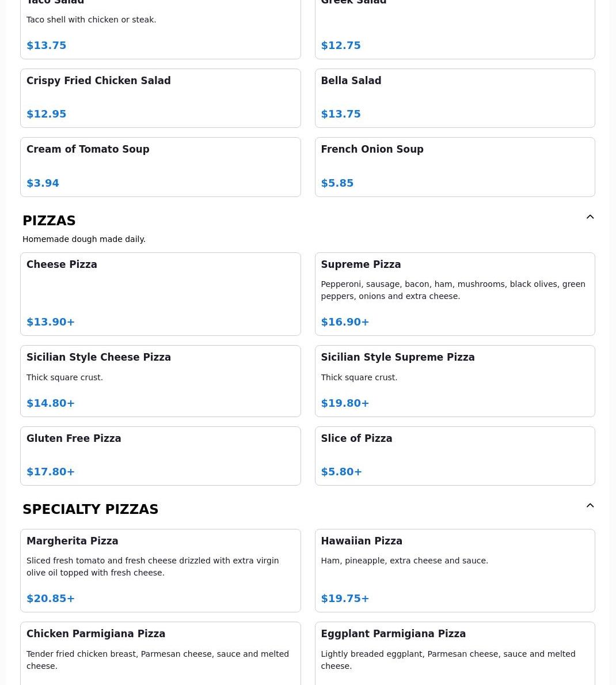Choose the Crispy Fried Chicken Salad

click(x=160, y=98)
